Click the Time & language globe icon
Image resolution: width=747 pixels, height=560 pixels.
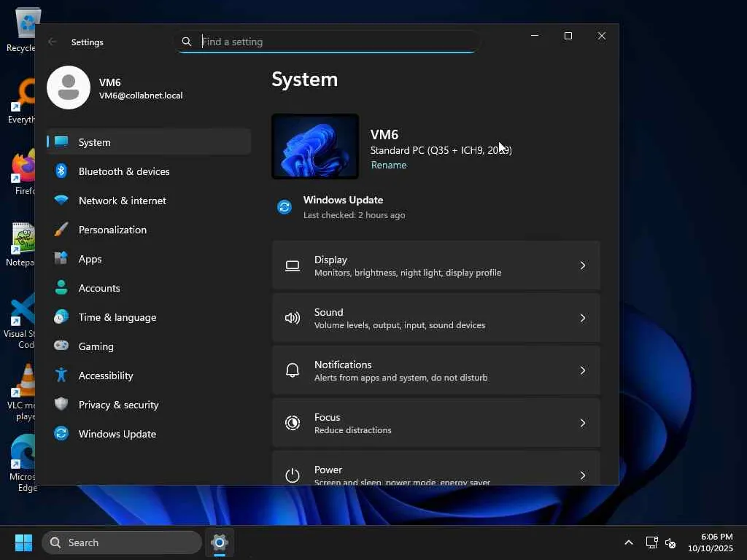pos(62,317)
